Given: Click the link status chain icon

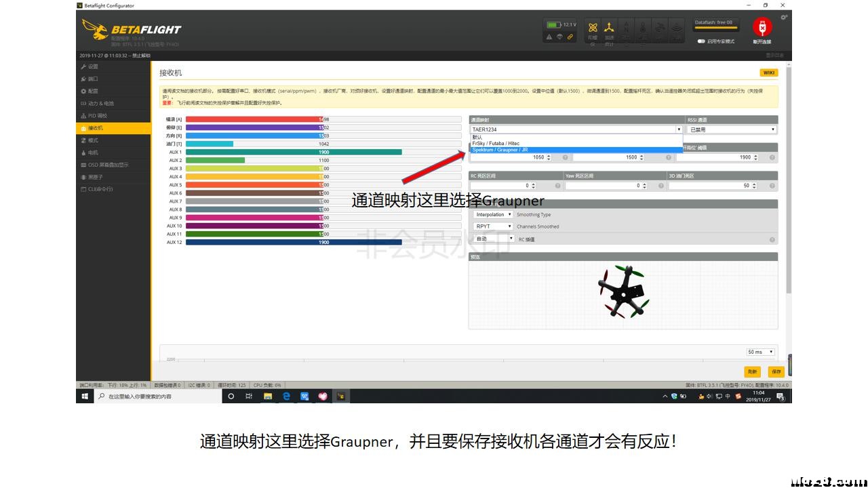Looking at the screenshot, I should coord(570,37).
